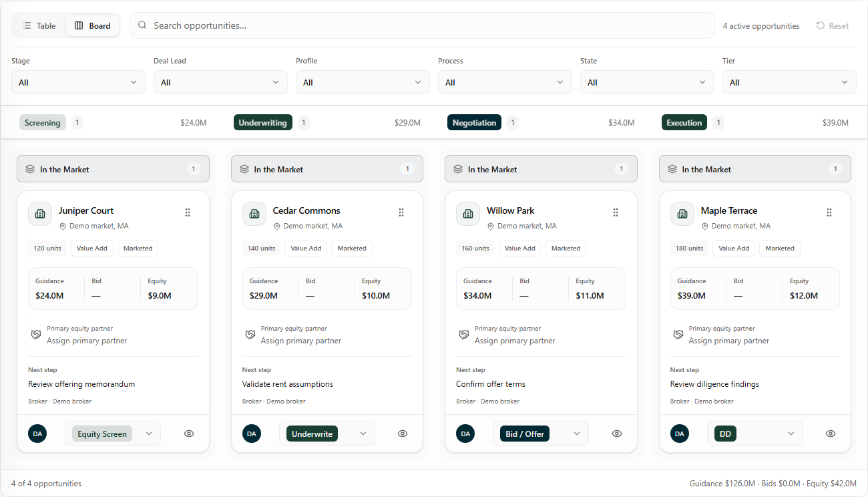868x497 pixels.
Task: Expand the Profile filter dropdown
Action: [363, 82]
